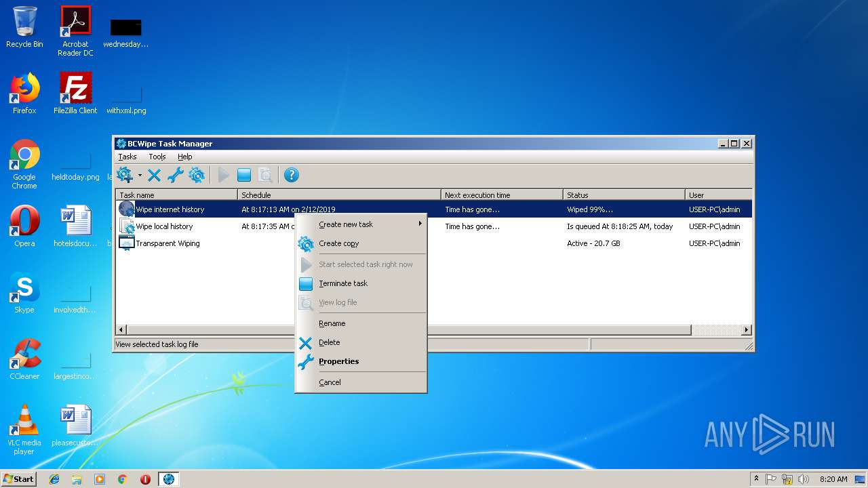Open Recycle Bin desktop icon
This screenshot has height=488, width=868.
(24, 27)
